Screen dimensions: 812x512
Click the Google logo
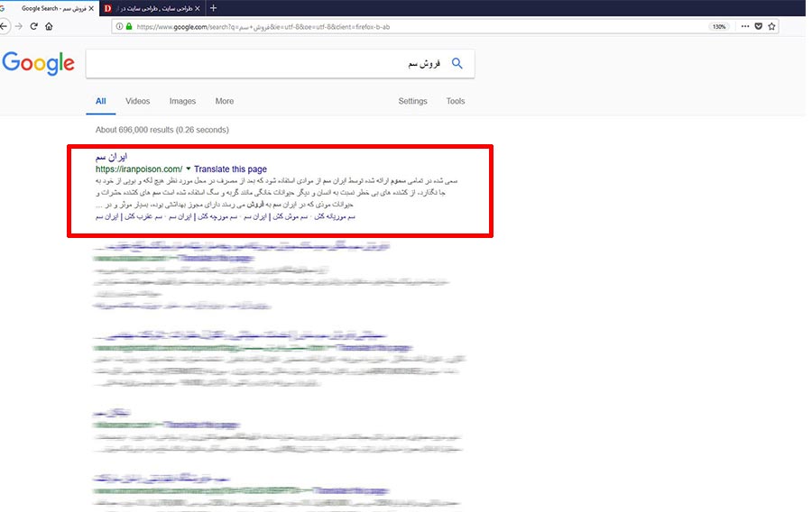pyautogui.click(x=38, y=63)
